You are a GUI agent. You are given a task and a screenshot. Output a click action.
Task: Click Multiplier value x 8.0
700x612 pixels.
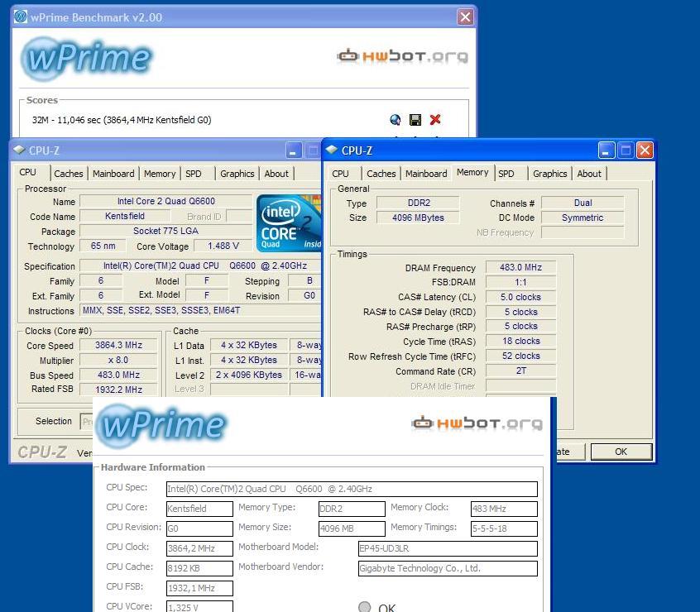pyautogui.click(x=118, y=360)
